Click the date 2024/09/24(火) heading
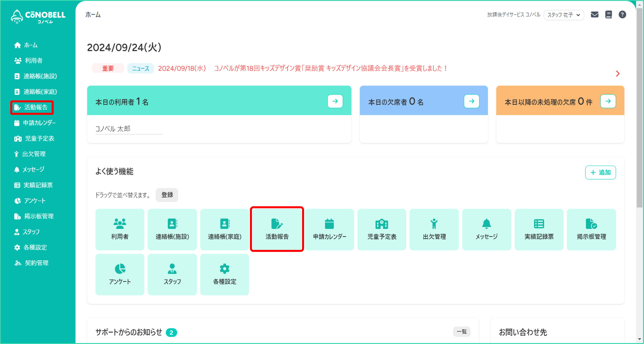The image size is (644, 344). 124,47
